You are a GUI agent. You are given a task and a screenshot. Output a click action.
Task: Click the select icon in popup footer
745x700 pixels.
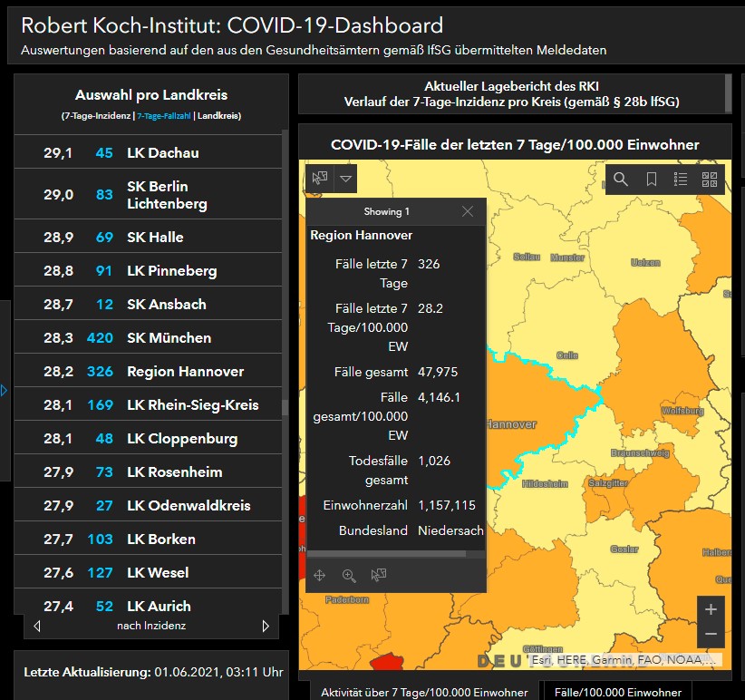[379, 575]
